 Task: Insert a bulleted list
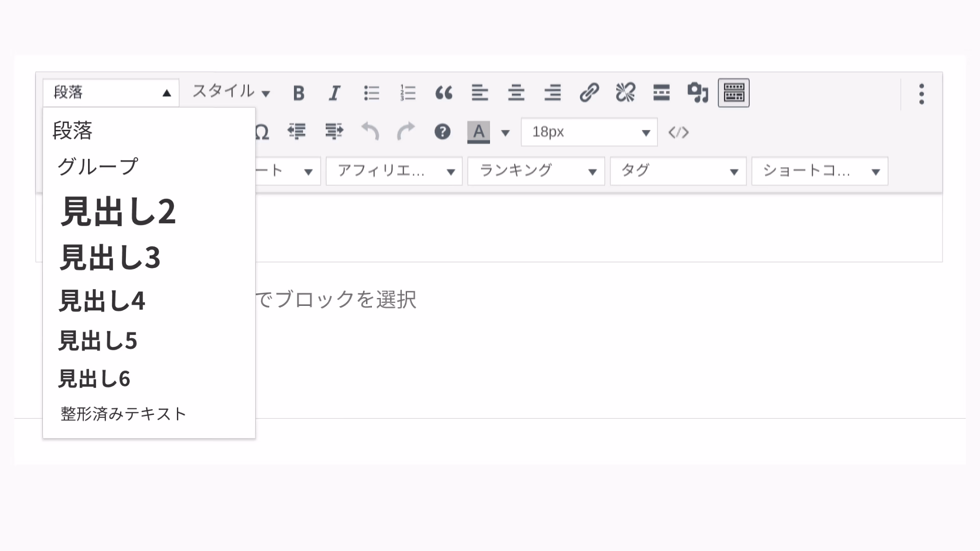tap(371, 93)
